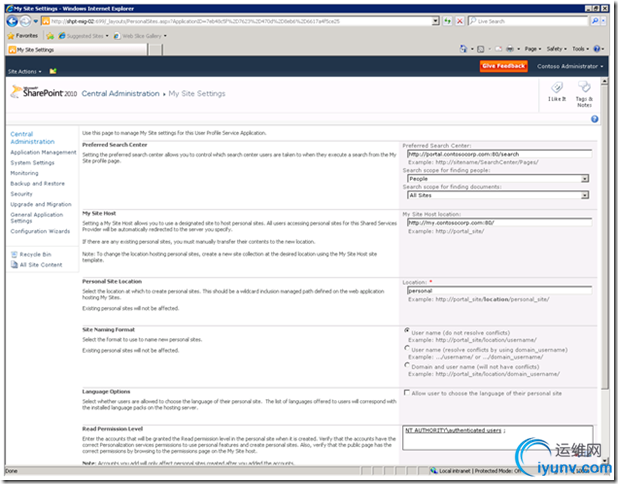The height and width of the screenshot is (484, 618).
Task: Click the Live Search input box
Action: [x=528, y=21]
